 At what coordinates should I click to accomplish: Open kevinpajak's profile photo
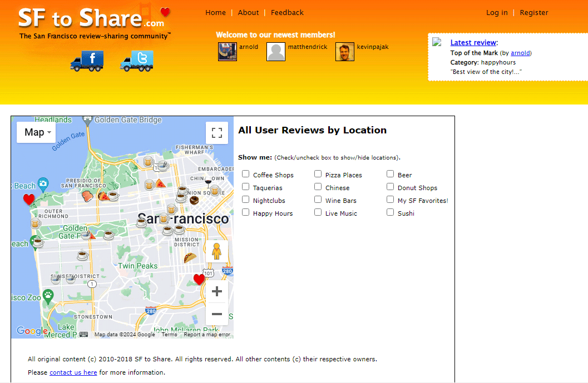click(345, 52)
